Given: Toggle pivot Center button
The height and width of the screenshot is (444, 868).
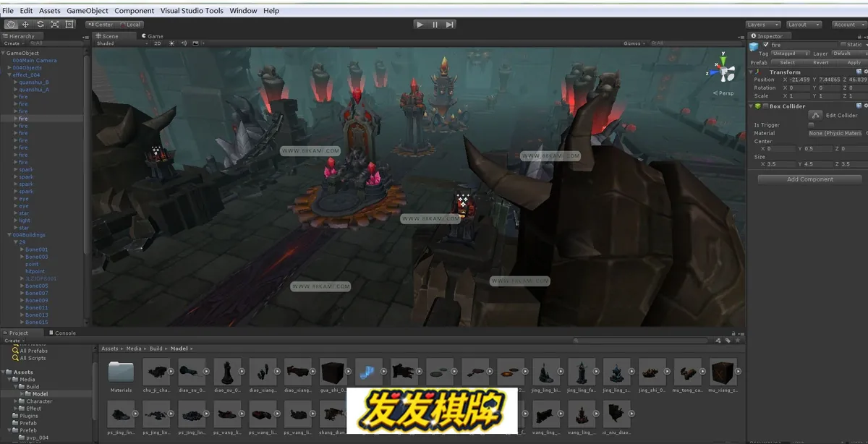Looking at the screenshot, I should tap(100, 25).
